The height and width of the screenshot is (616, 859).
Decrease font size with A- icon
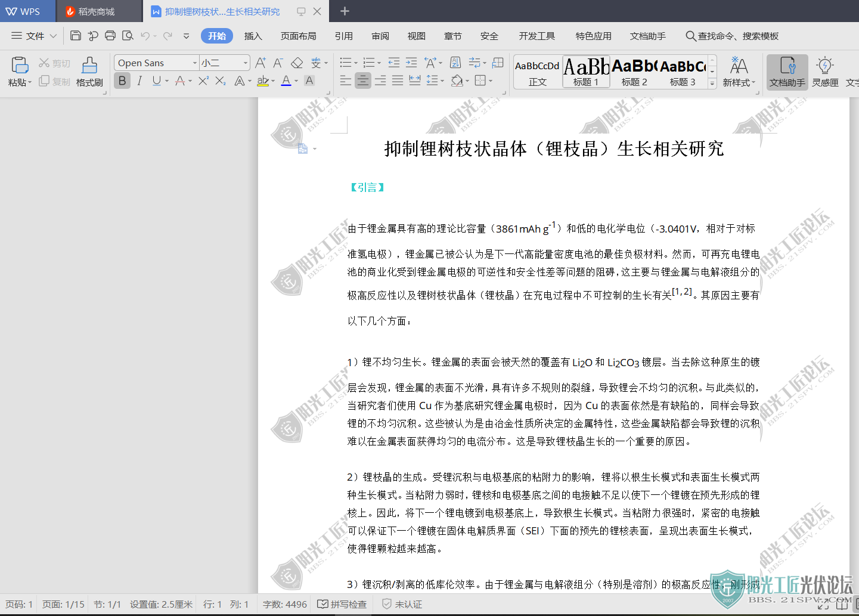(x=278, y=63)
